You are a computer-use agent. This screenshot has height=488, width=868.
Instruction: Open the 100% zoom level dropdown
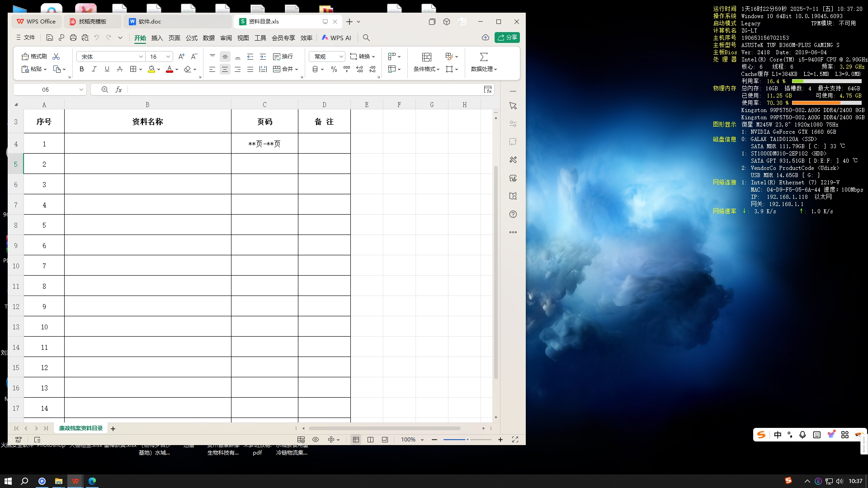[x=412, y=440]
